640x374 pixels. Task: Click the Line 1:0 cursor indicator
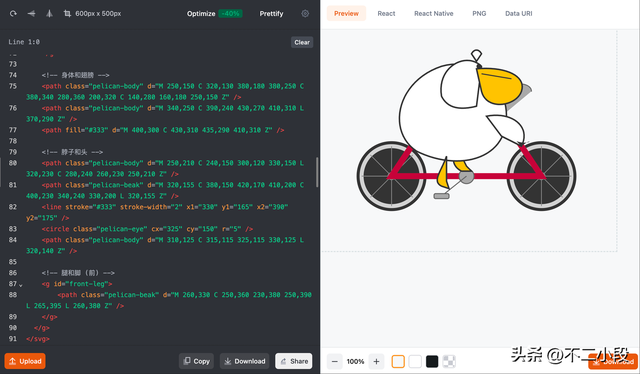(24, 42)
